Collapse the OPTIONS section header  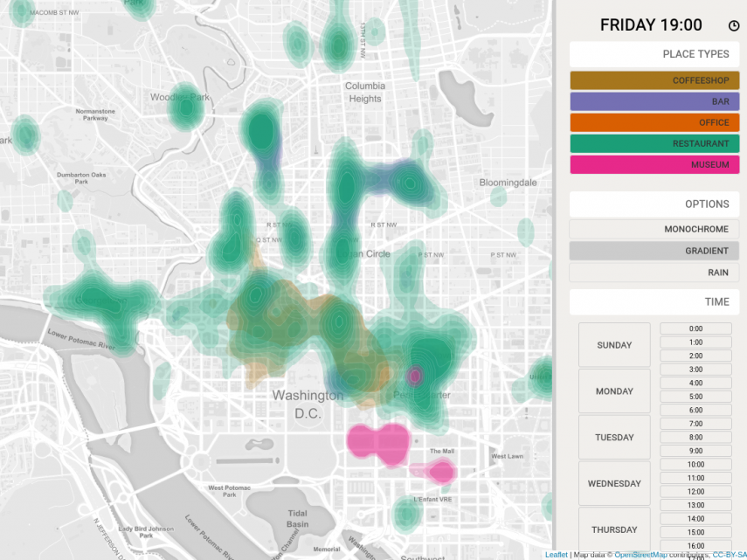[654, 204]
